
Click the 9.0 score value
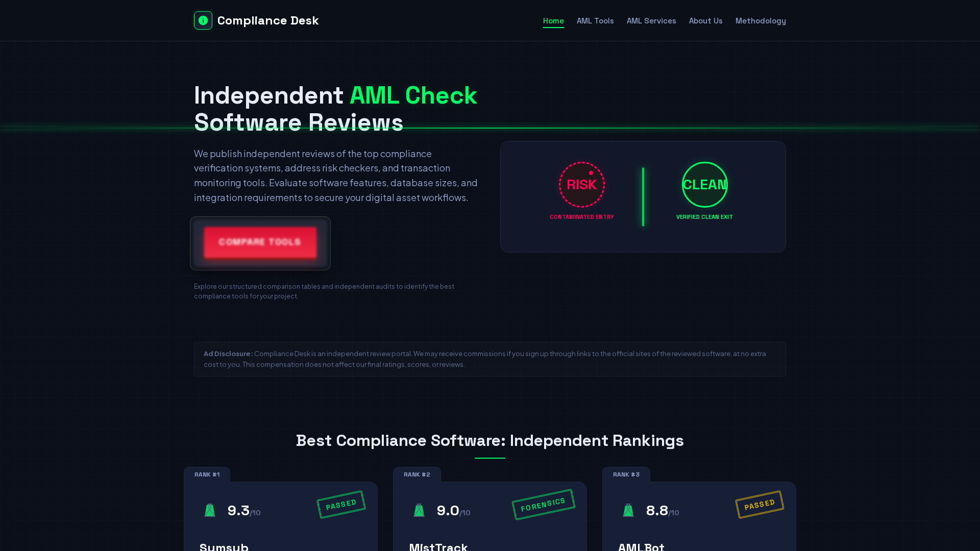tap(448, 510)
